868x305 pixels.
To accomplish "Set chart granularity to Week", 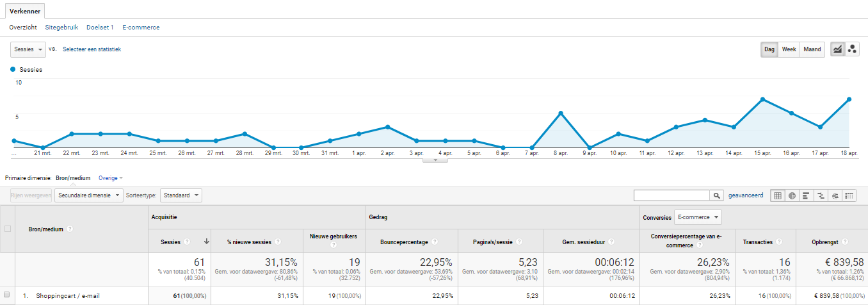I will pos(789,49).
